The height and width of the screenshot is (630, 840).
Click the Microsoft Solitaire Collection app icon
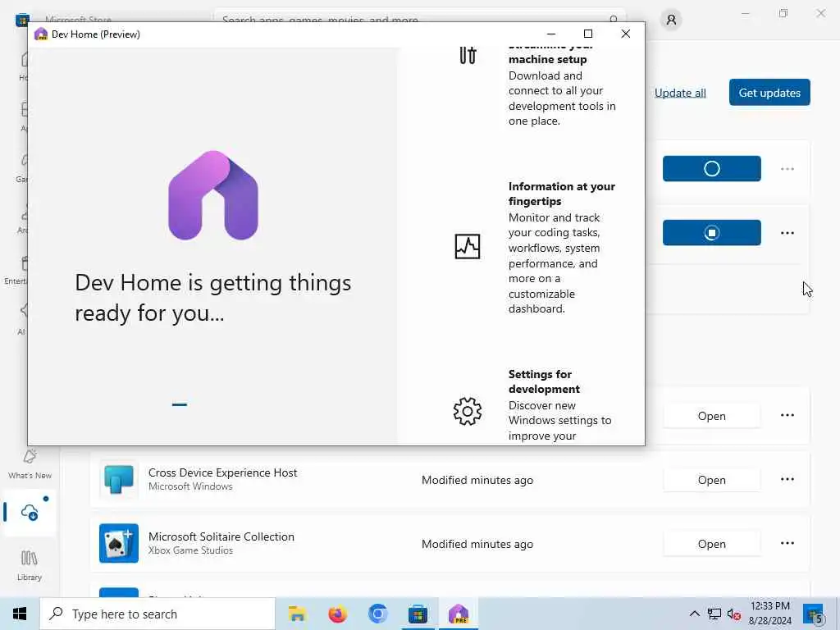[x=119, y=543]
